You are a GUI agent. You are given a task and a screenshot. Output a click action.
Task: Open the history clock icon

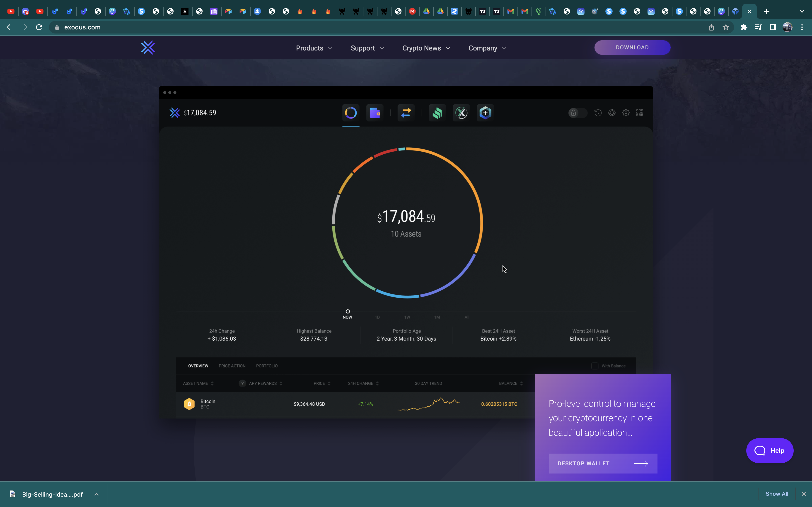(x=598, y=113)
